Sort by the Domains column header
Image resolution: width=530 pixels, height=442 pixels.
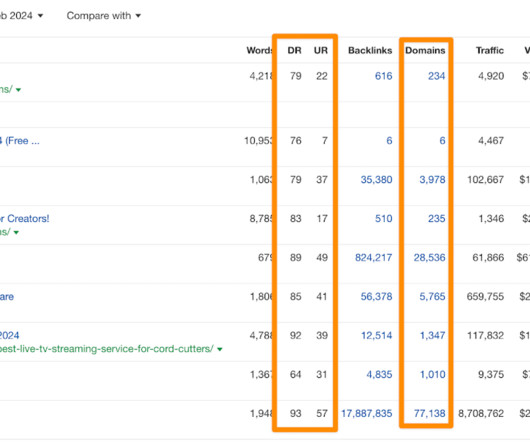(425, 50)
